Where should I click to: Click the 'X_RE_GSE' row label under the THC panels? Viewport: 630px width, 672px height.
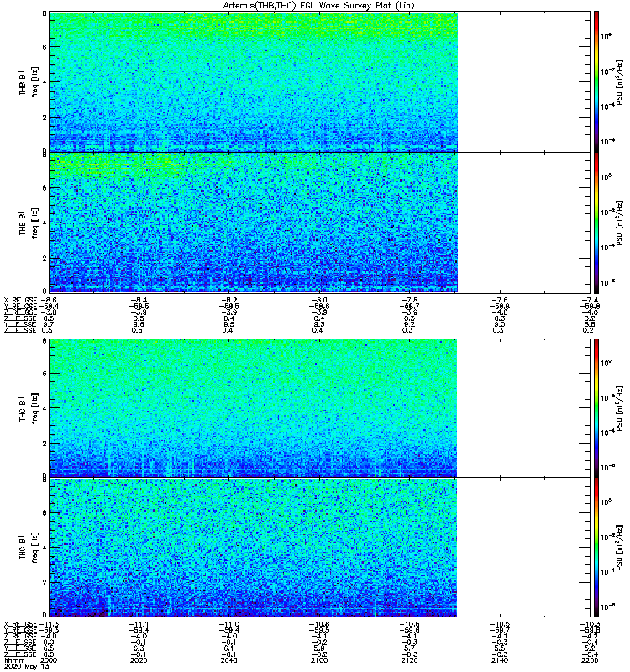point(20,624)
